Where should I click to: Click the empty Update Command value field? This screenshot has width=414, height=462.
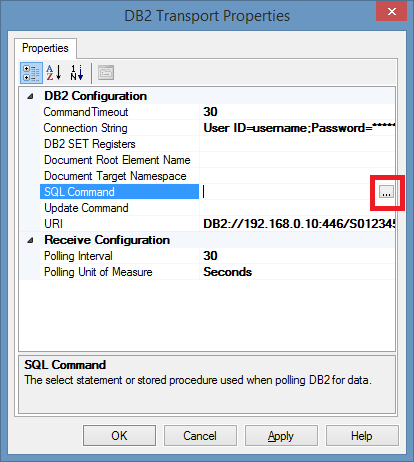click(x=297, y=208)
